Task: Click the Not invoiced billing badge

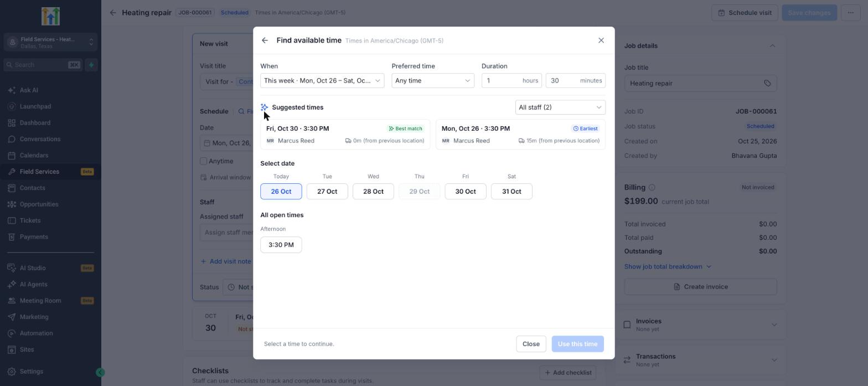Action: click(x=758, y=187)
